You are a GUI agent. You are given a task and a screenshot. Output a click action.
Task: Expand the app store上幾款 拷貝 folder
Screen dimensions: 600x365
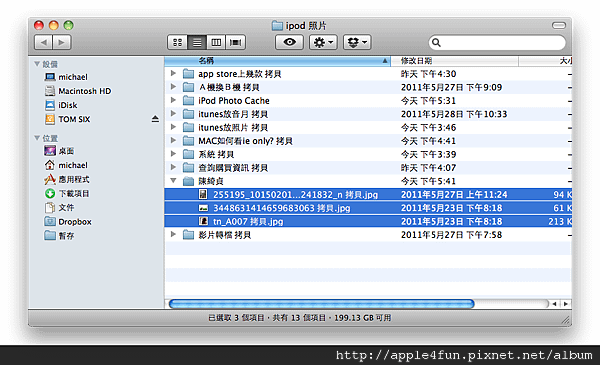(x=173, y=73)
